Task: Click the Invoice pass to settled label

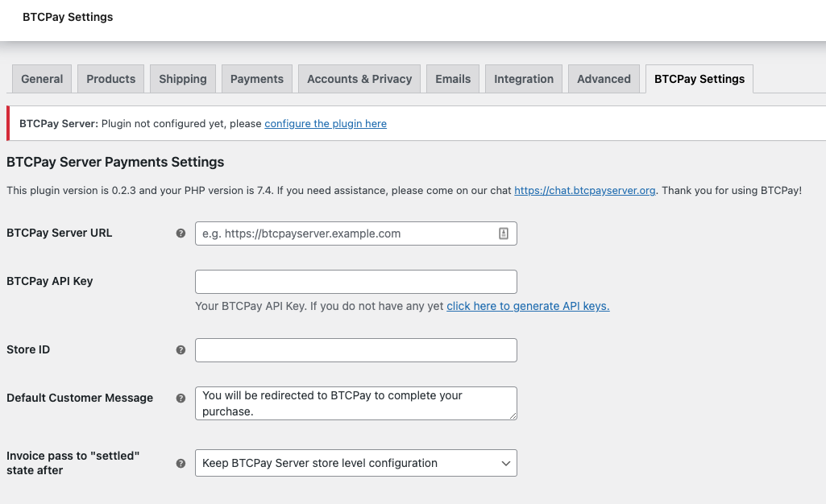Action: (73, 463)
